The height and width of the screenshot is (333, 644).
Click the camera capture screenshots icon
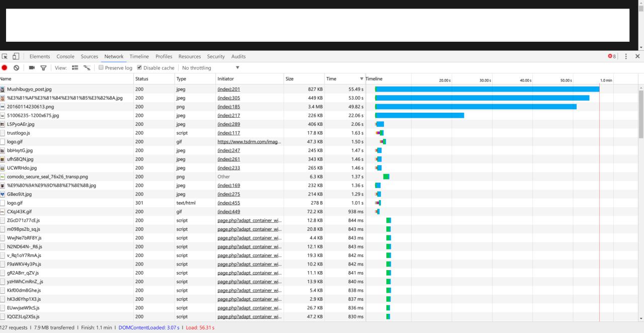[32, 68]
